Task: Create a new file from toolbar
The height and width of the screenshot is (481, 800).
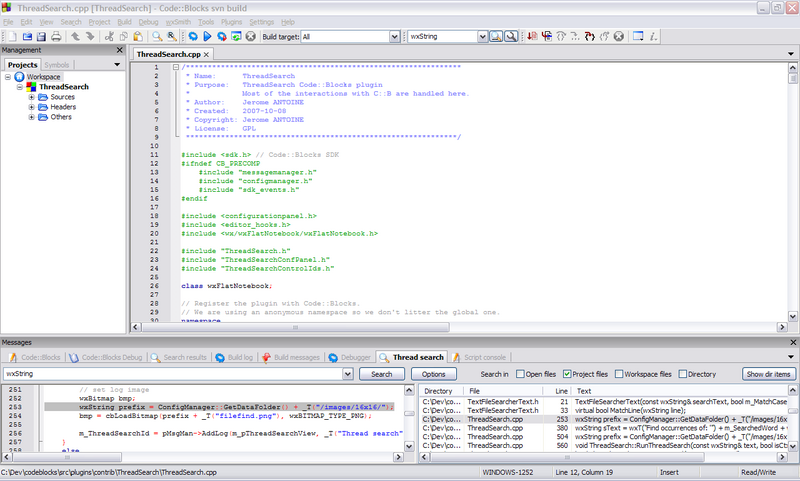Action: [12, 36]
